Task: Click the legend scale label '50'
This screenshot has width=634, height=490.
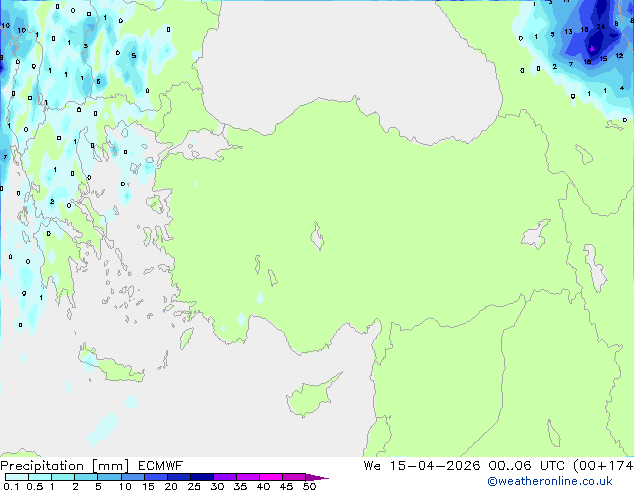Action: [309, 486]
